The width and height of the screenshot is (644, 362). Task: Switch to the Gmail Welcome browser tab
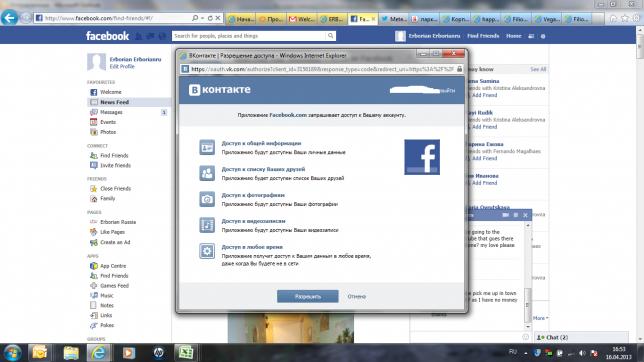[x=302, y=19]
